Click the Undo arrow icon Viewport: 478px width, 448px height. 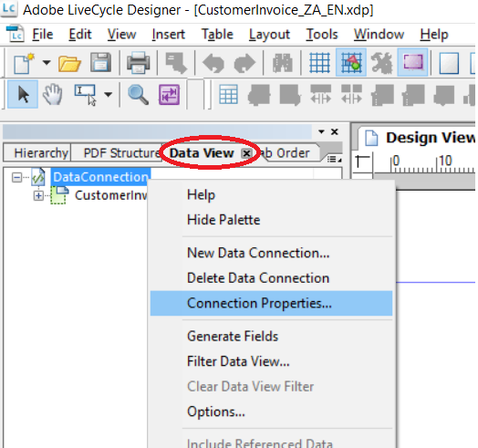213,63
